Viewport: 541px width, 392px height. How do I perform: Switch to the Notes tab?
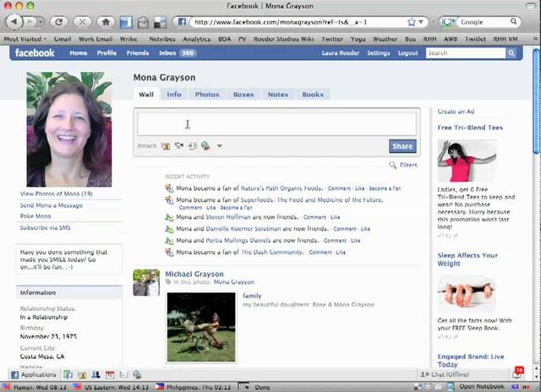coord(278,94)
